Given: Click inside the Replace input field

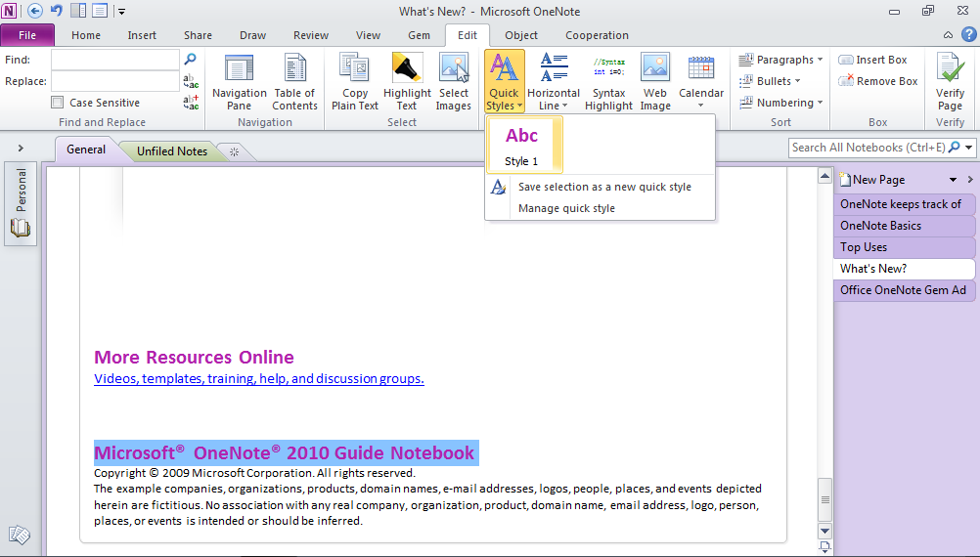Looking at the screenshot, I should [x=115, y=81].
